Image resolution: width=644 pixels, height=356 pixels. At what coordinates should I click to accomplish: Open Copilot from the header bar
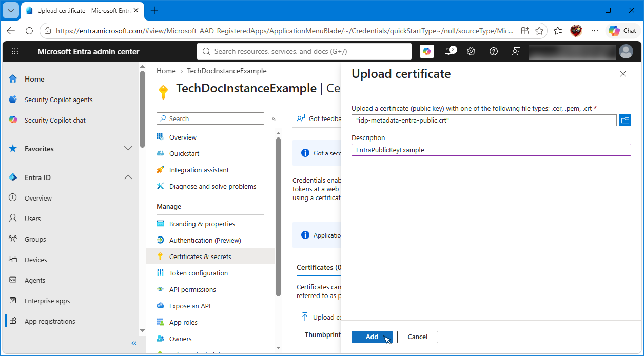(427, 51)
